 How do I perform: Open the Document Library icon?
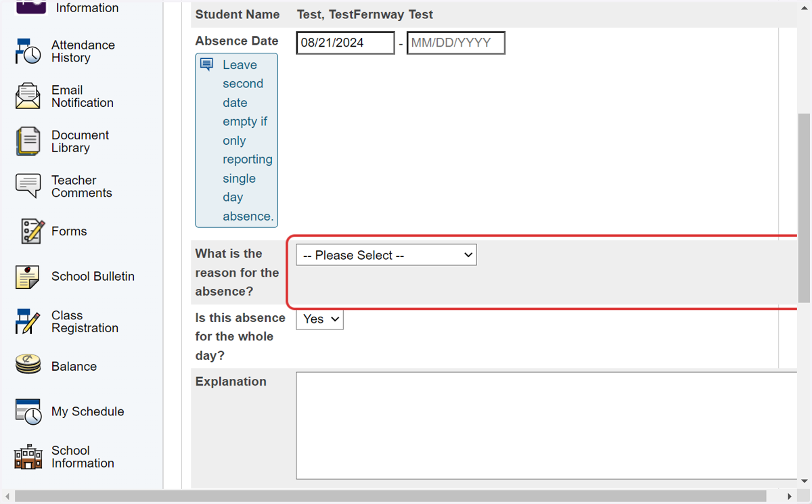(x=28, y=141)
